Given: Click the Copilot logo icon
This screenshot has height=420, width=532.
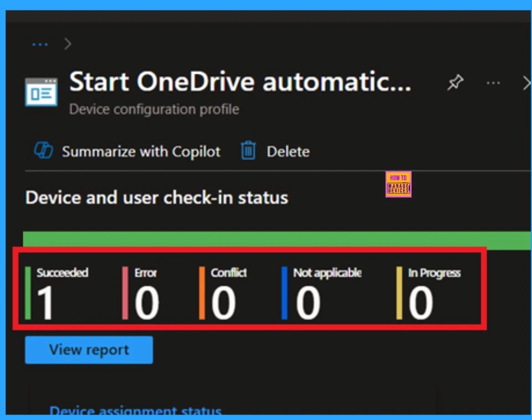Looking at the screenshot, I should [43, 151].
